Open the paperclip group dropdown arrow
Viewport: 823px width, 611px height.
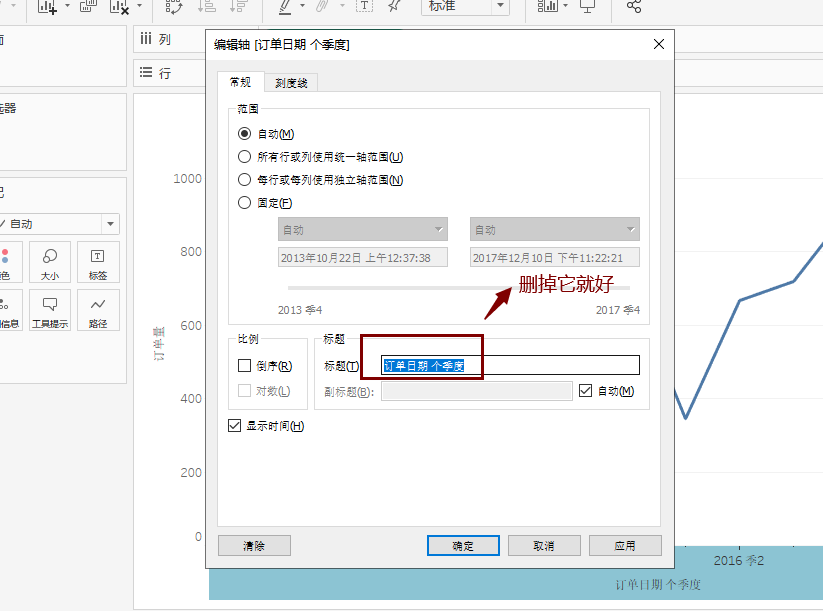coord(342,6)
